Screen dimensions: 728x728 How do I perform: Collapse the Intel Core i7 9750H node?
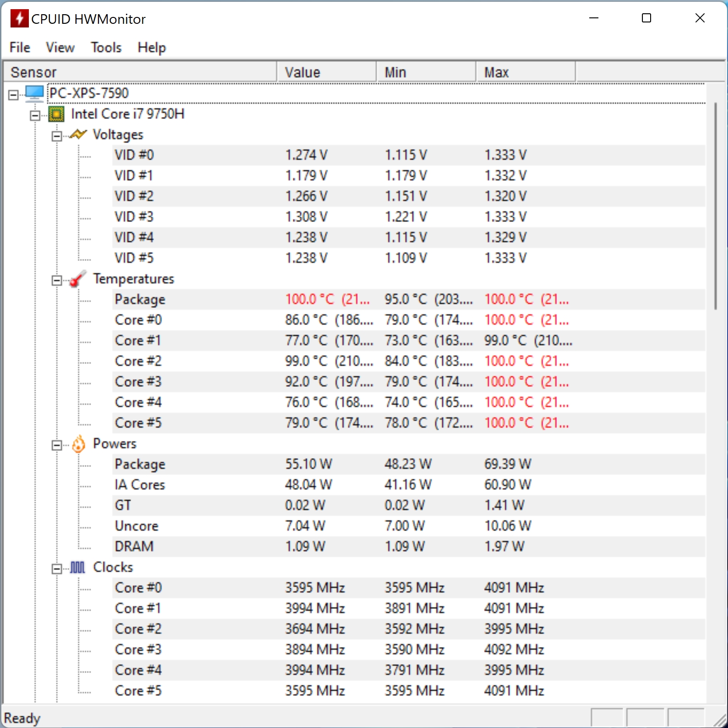point(35,116)
